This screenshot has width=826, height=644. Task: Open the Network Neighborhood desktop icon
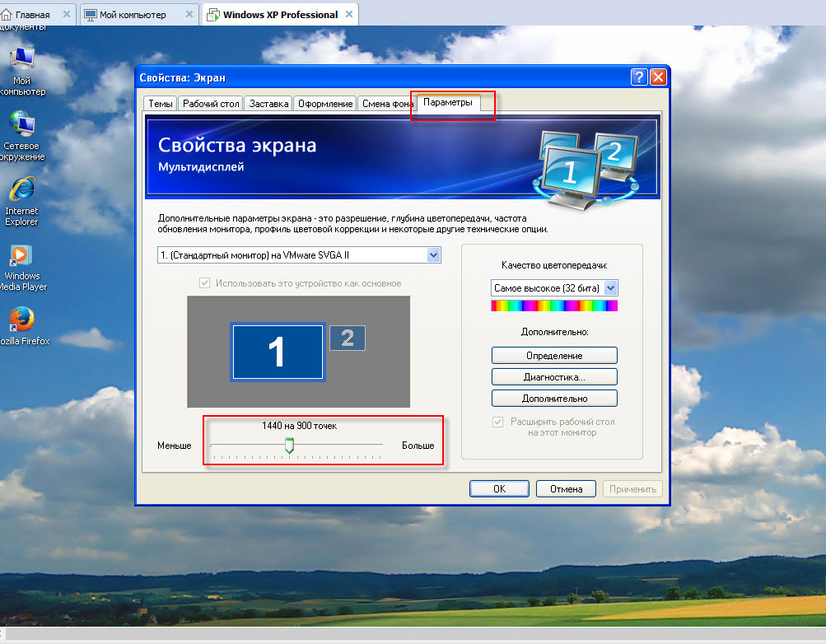click(22, 136)
